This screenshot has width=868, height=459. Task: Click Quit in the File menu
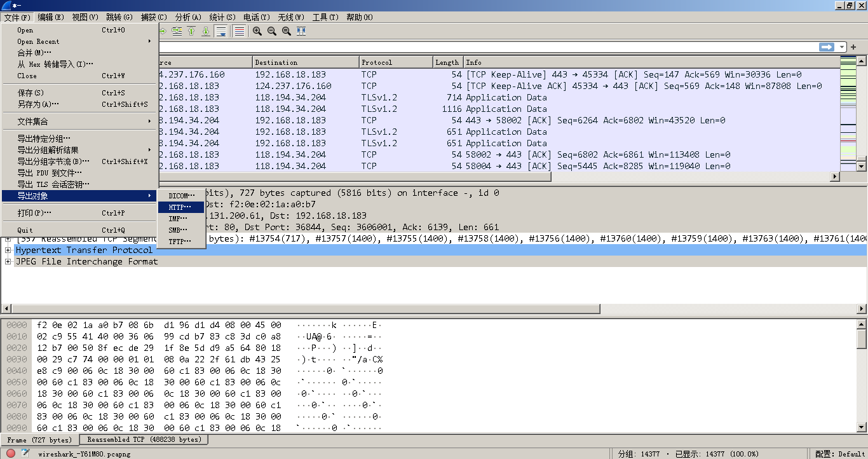pos(79,230)
